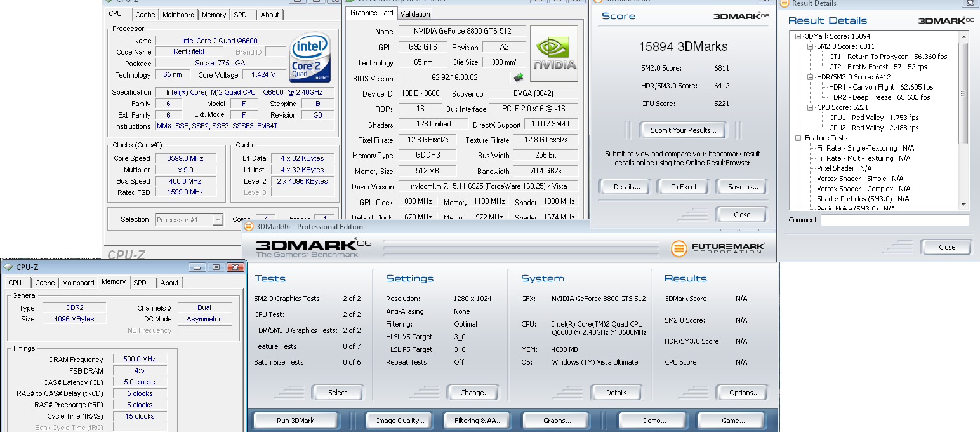Close the lower CPU-Z Memory window
980x432 pixels.
pyautogui.click(x=235, y=267)
